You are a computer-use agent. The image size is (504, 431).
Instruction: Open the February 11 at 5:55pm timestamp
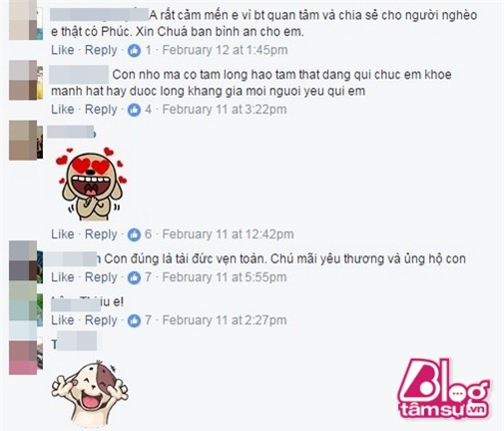point(225,277)
